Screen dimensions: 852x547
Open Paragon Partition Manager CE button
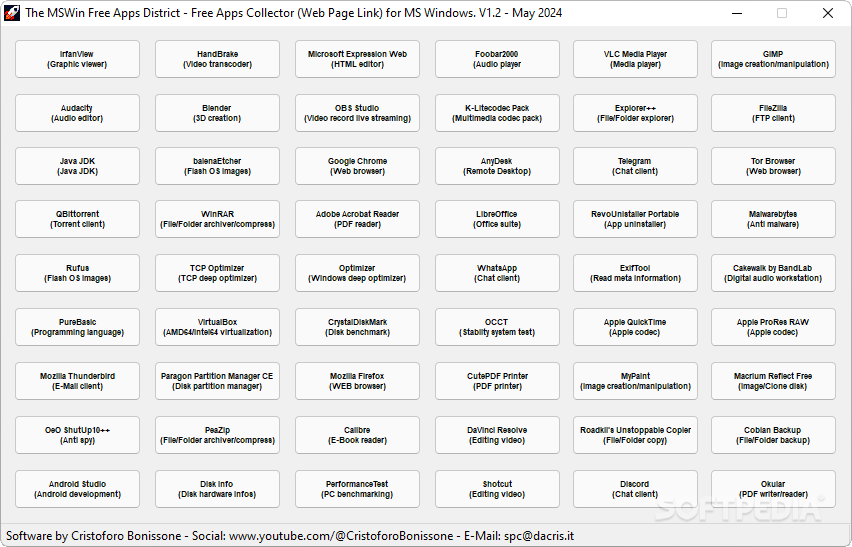217,381
